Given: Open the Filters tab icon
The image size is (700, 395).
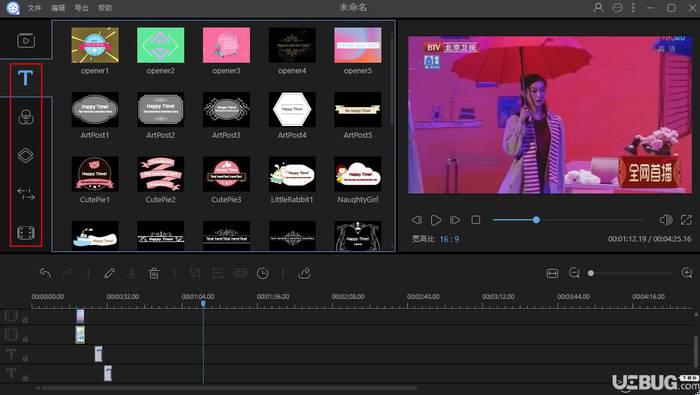Looking at the screenshot, I should (25, 117).
